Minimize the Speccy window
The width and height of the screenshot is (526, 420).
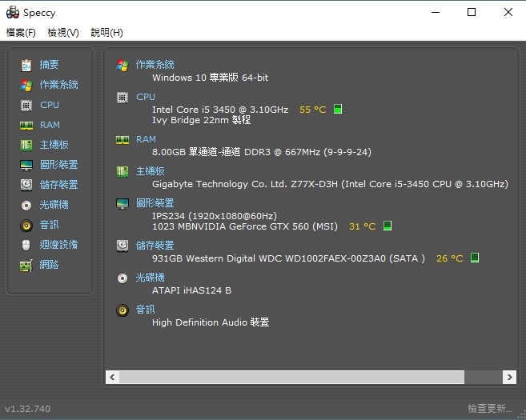[x=436, y=13]
